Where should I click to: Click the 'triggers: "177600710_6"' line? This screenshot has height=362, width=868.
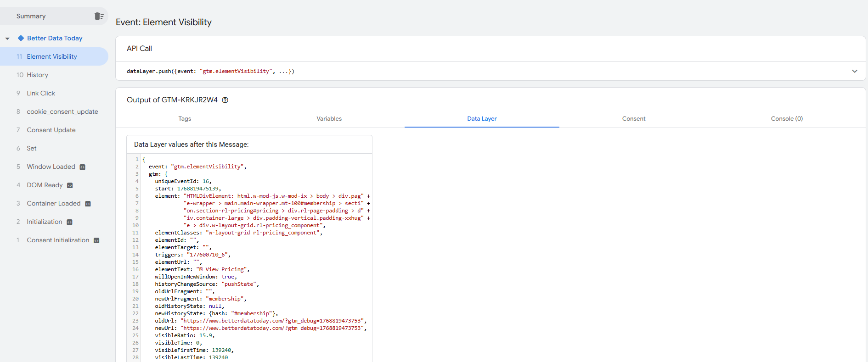click(193, 255)
